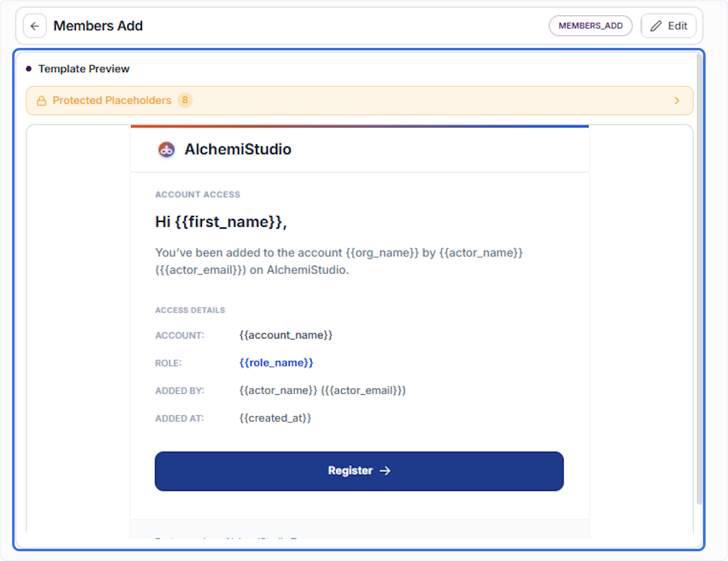Click the arrow icon on Register button

(x=385, y=471)
